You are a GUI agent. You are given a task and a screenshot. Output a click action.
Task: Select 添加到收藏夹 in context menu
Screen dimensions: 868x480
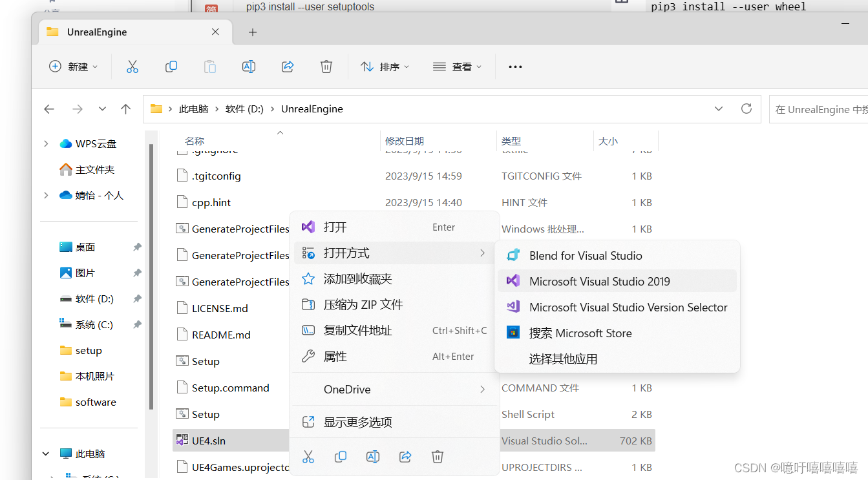click(x=394, y=278)
